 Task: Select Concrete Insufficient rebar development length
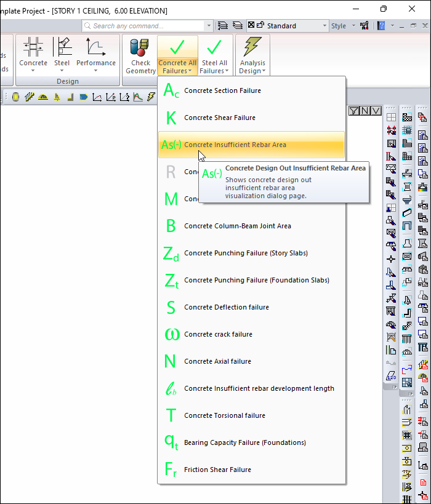(x=259, y=388)
